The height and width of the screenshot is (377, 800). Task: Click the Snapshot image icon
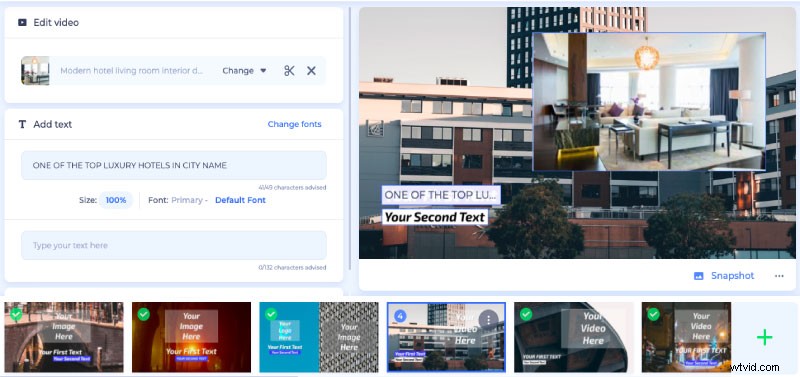pos(698,276)
